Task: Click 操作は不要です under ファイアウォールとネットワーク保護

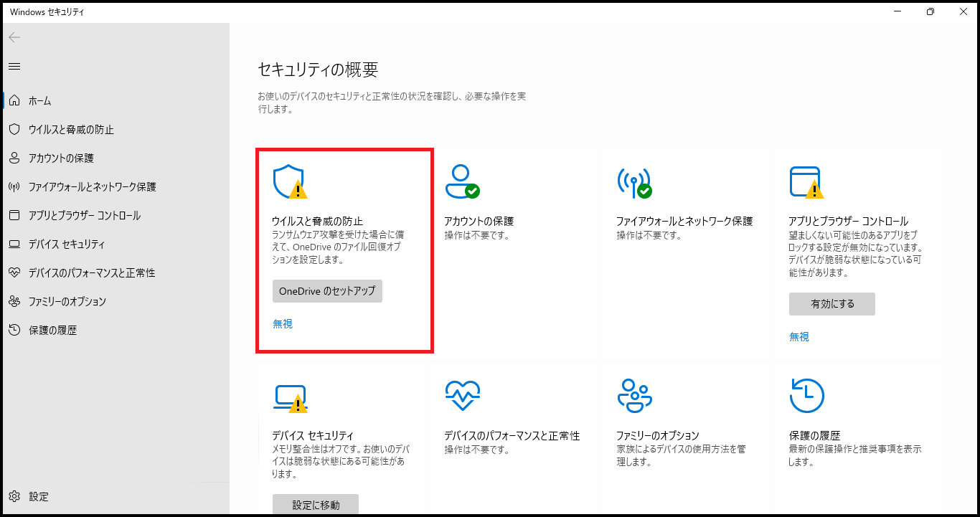Action: (649, 235)
